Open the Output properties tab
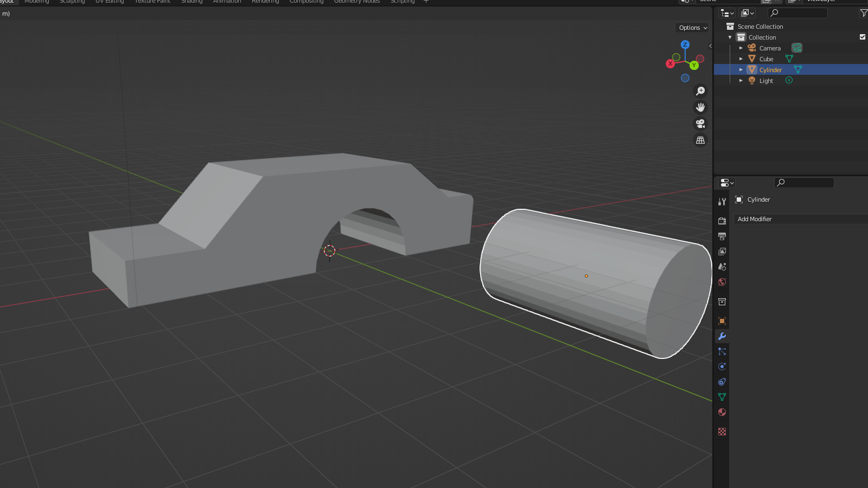Viewport: 868px width, 488px height. coord(722,236)
